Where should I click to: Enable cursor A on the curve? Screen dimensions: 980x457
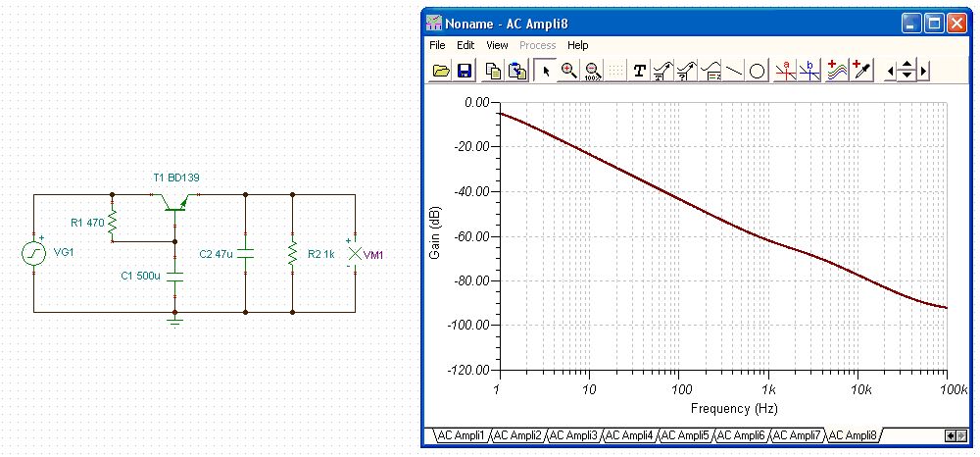click(x=785, y=71)
